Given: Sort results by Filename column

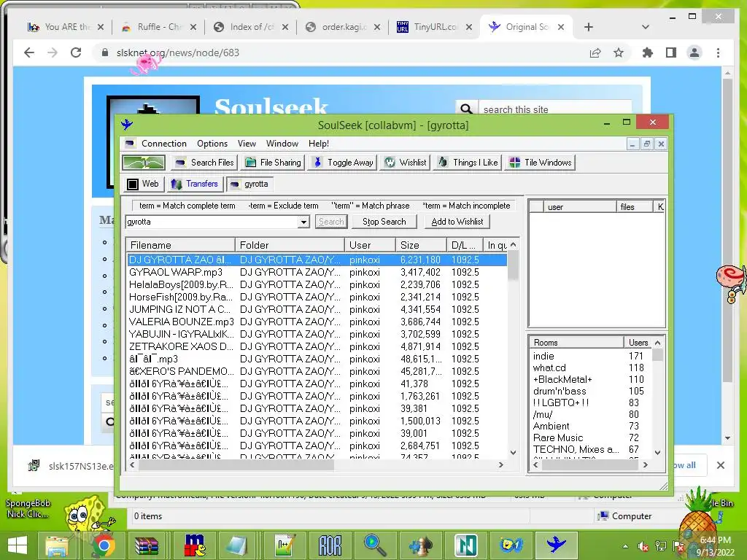Looking at the screenshot, I should [181, 245].
